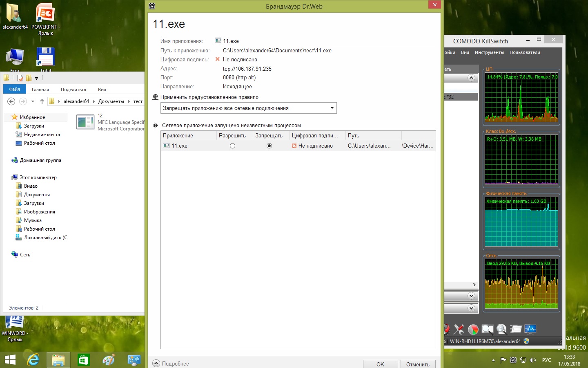The image size is (588, 368).
Task: Open the Windows Store taskbar icon
Action: click(x=84, y=360)
